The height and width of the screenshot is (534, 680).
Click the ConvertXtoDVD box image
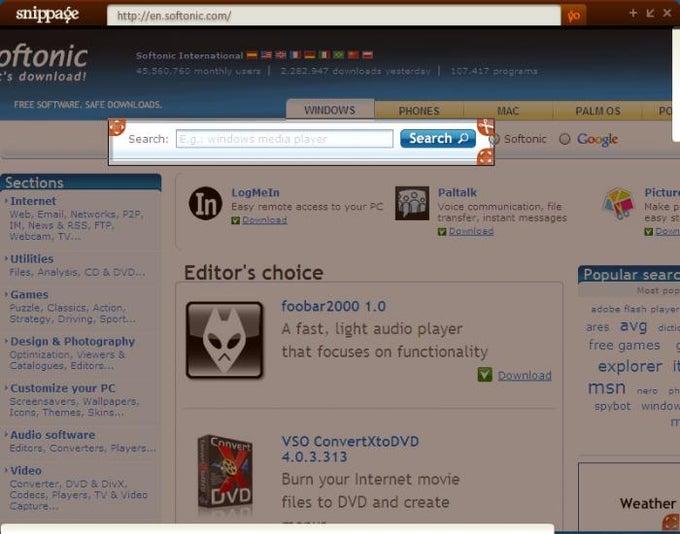tap(225, 472)
